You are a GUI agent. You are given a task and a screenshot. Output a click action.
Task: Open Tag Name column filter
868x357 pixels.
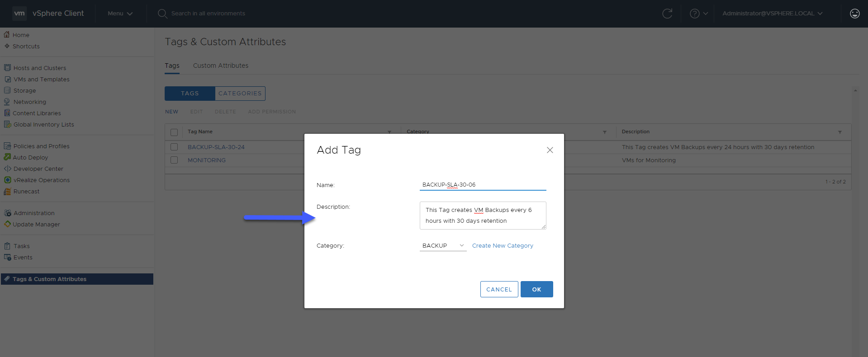pos(389,132)
